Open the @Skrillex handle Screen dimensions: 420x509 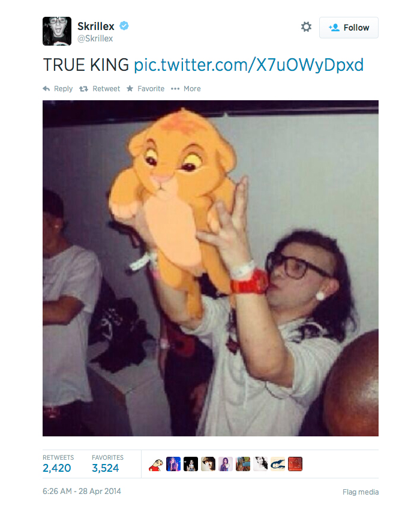pyautogui.click(x=95, y=38)
